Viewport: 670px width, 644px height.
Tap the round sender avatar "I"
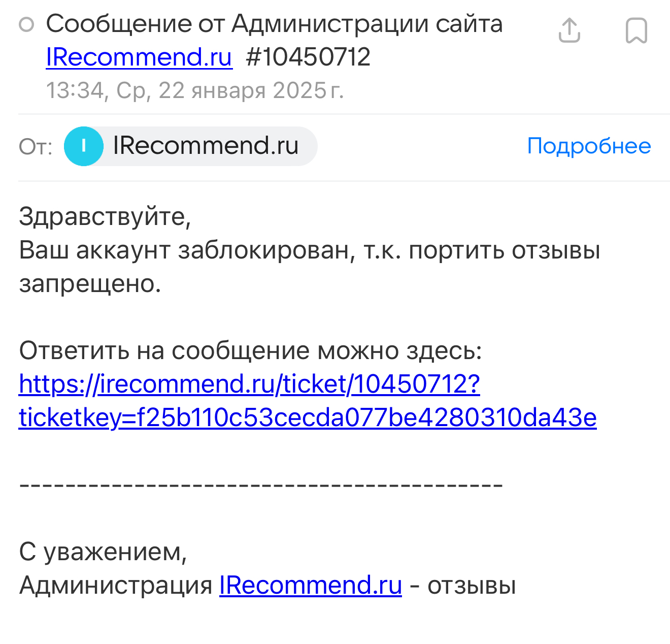click(x=84, y=146)
